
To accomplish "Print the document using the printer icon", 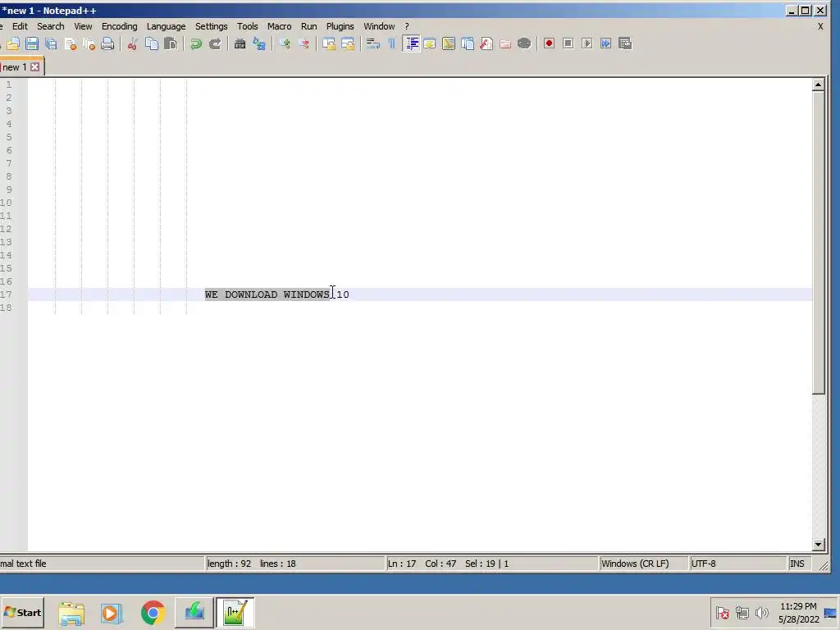I will 107,44.
